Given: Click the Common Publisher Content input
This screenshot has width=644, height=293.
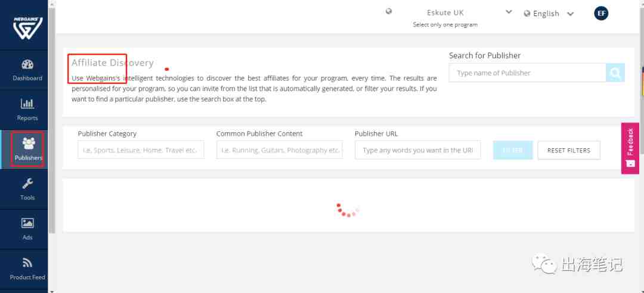Looking at the screenshot, I should 279,150.
